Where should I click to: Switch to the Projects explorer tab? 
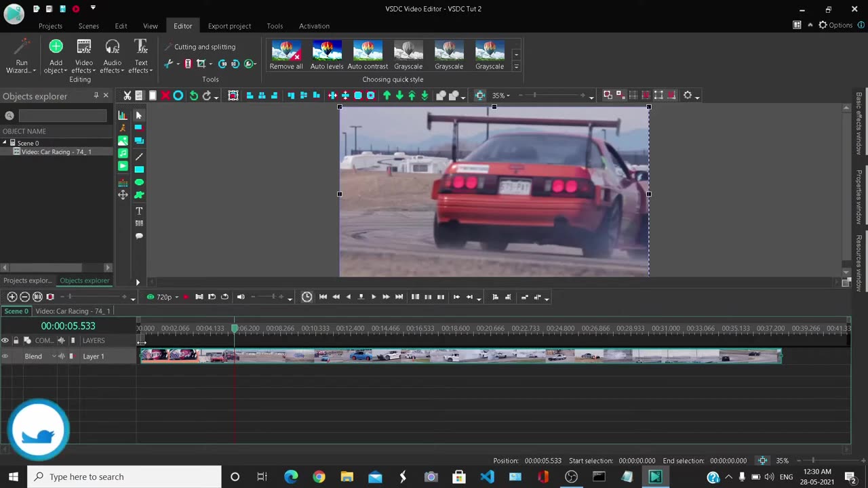27,281
